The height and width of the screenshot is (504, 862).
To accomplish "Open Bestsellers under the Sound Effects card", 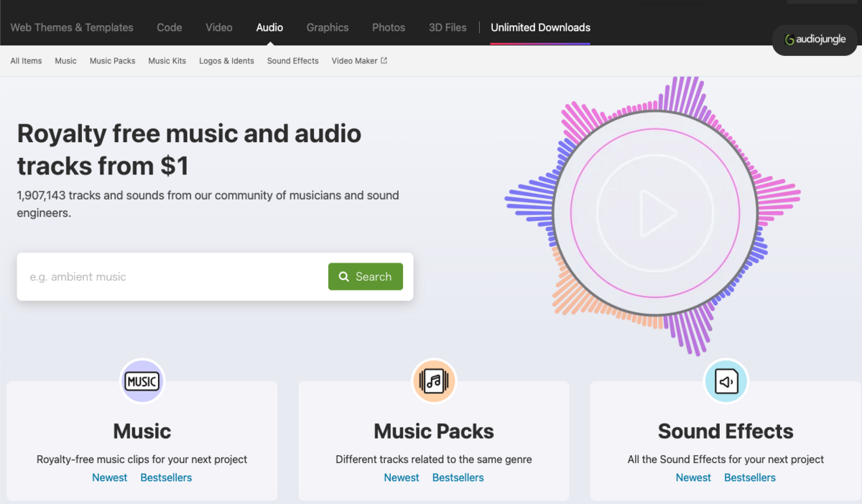I will click(x=750, y=477).
